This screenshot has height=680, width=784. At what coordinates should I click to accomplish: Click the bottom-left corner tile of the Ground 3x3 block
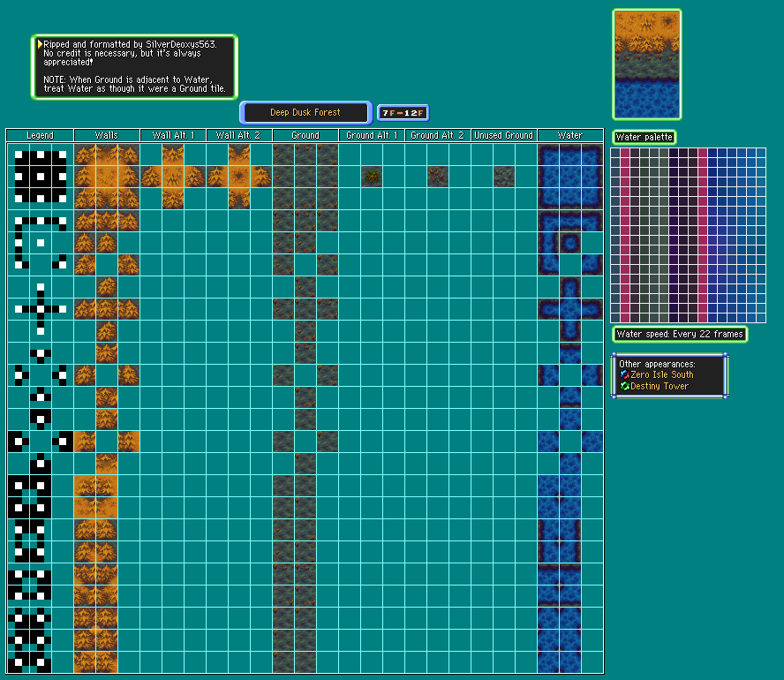283,199
